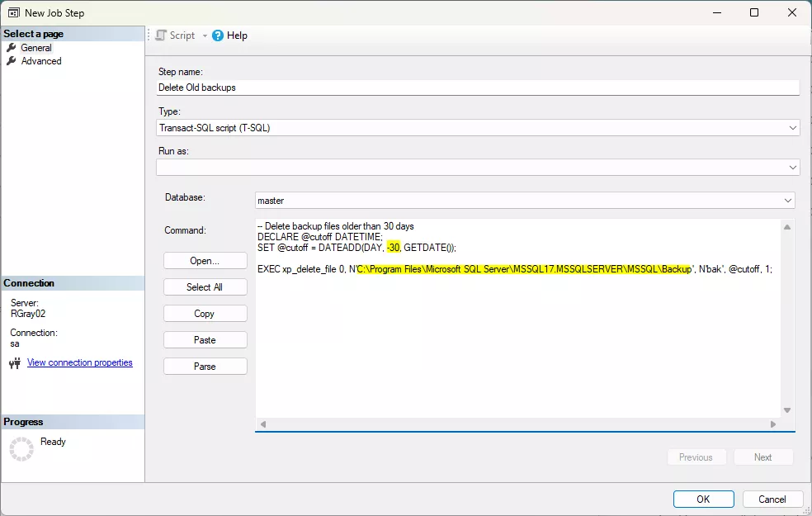Click the 'DECLARE @cutoff DATETIME;' line
The width and height of the screenshot is (812, 516).
pyautogui.click(x=320, y=237)
